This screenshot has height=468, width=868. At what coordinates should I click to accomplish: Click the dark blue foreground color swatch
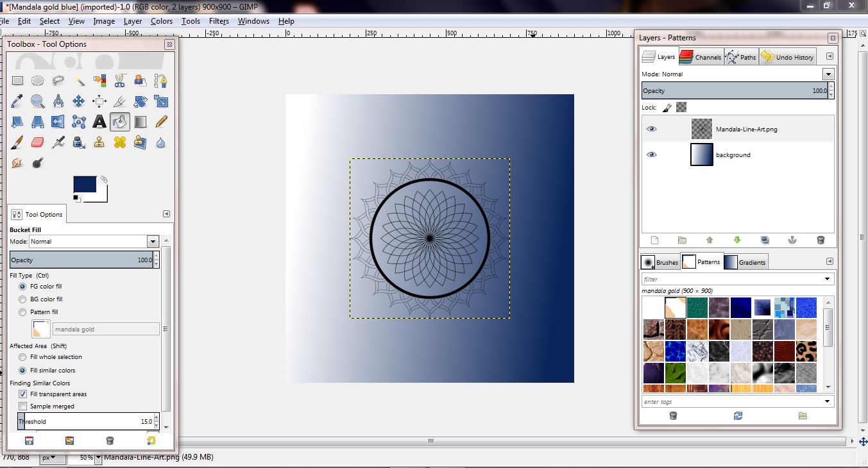85,184
